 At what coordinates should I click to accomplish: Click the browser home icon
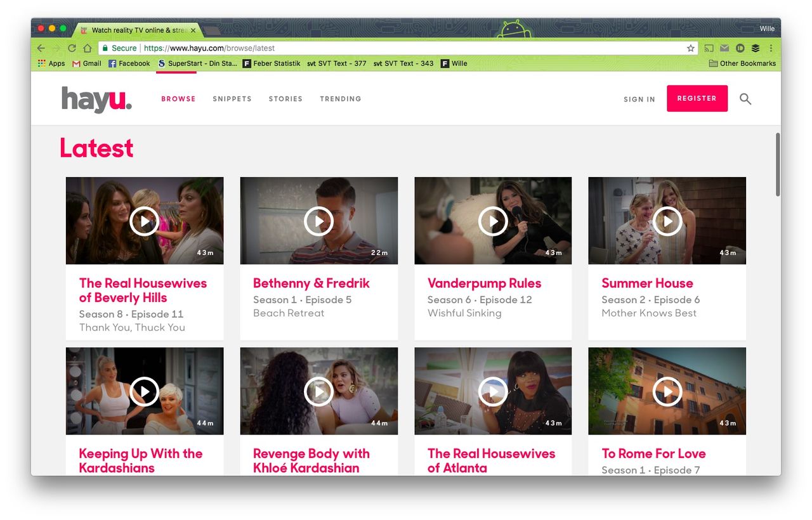[x=88, y=48]
